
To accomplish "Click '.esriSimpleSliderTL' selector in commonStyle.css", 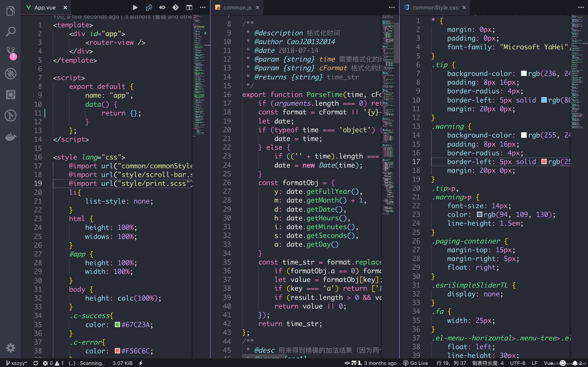I will [x=470, y=285].
